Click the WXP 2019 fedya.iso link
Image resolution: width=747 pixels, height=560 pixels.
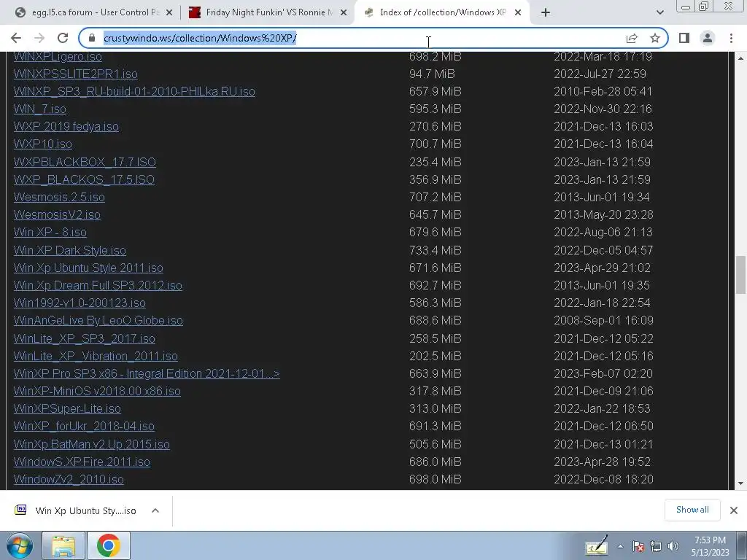click(x=66, y=127)
